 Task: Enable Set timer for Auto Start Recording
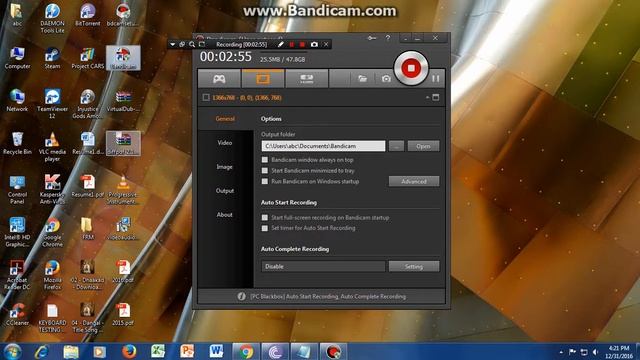pos(265,228)
